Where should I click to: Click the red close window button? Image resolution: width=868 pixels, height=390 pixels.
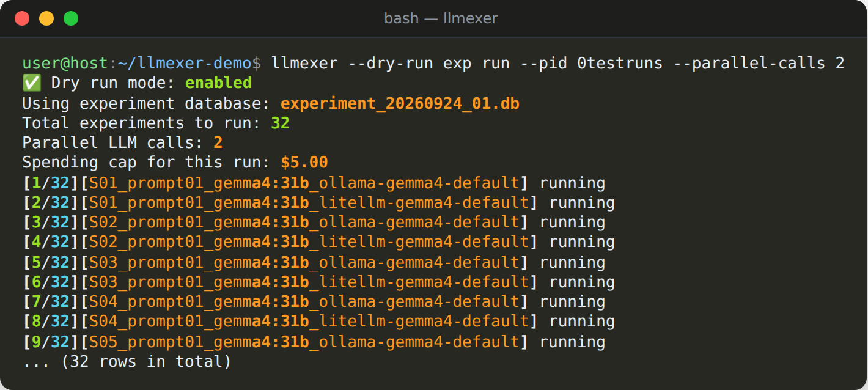pyautogui.click(x=22, y=18)
